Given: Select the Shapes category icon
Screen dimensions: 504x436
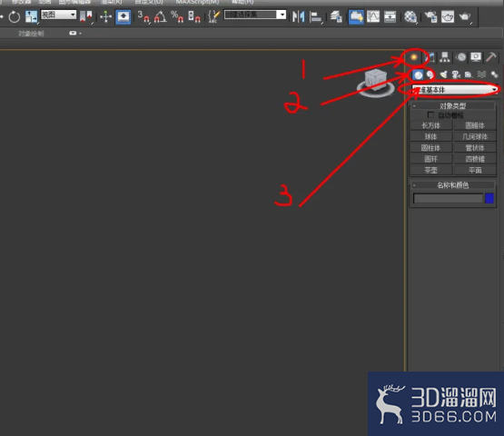Looking at the screenshot, I should 430,74.
